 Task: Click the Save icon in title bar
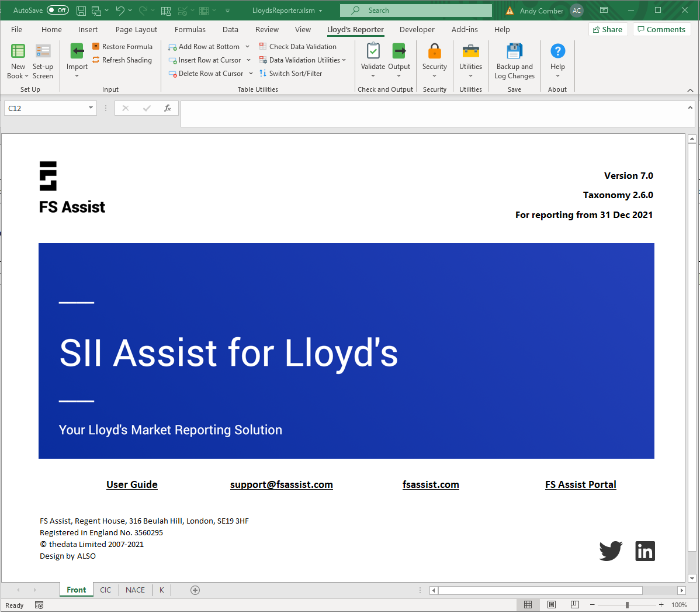(81, 11)
